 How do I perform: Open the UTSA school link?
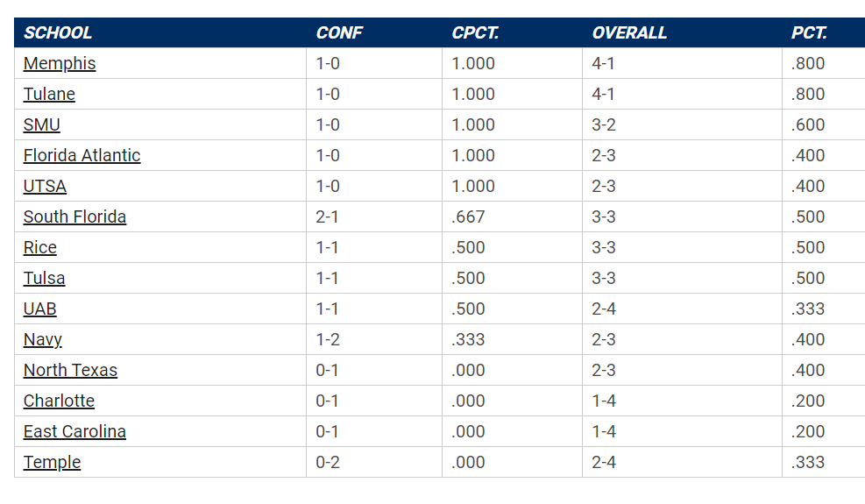point(45,187)
